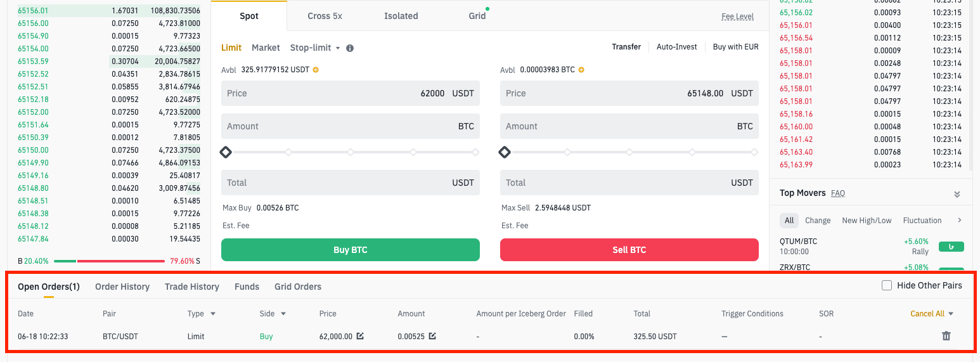Viewport: 980px width, 362px height.
Task: Click the deposit plus icon next to USDT balance
Action: pos(316,70)
